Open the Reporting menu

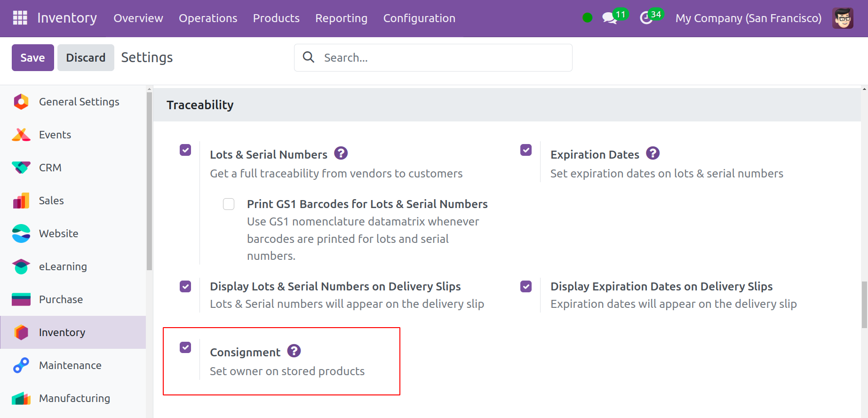click(x=341, y=18)
